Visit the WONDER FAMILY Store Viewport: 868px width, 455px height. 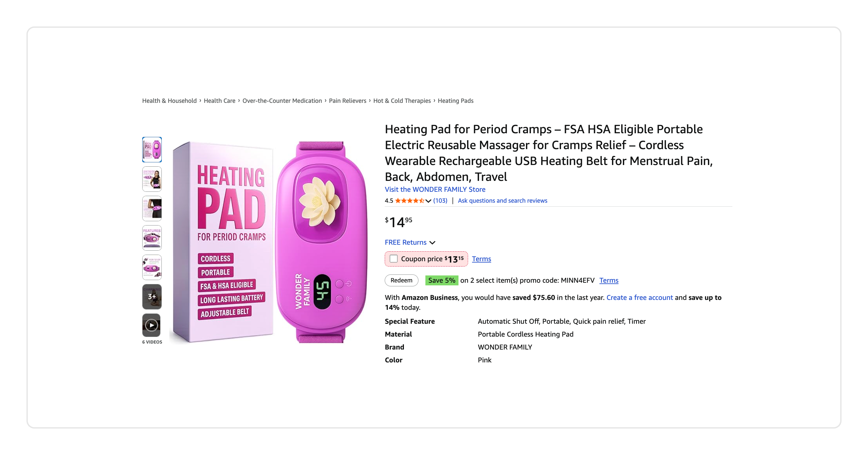pyautogui.click(x=435, y=189)
